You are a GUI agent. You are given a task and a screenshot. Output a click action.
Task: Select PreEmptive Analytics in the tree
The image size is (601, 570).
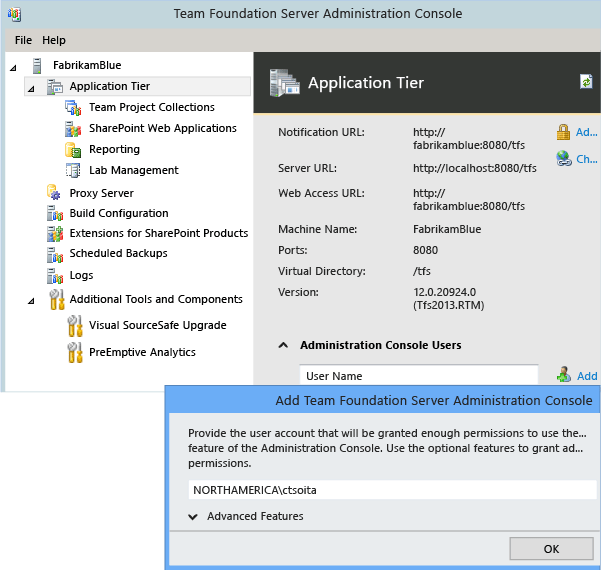pos(142,352)
